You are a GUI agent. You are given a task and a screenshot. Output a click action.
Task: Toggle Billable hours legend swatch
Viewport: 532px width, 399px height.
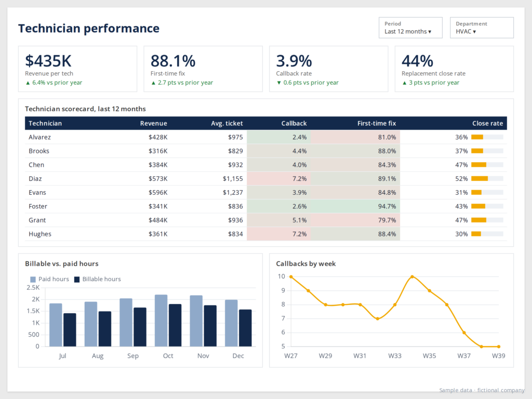(77, 279)
